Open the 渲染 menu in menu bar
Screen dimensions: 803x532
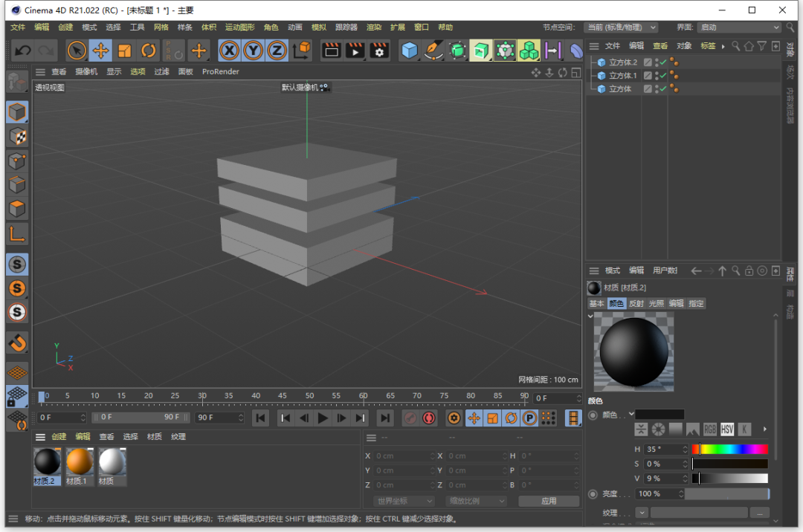[373, 27]
